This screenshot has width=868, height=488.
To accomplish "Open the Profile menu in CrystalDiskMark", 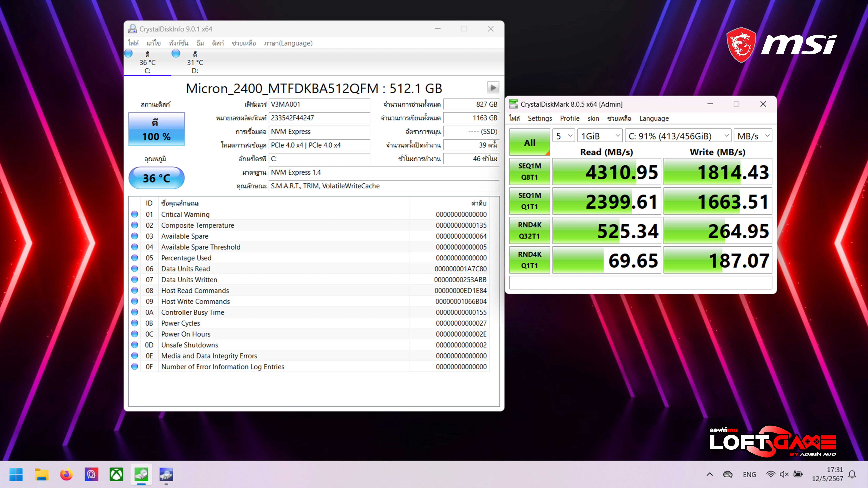I will [569, 118].
